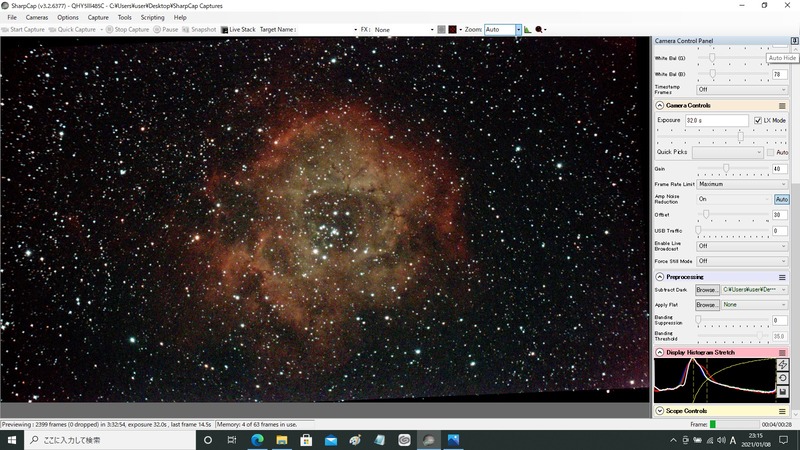Toggle Amp Noise Reduction Auto button
The image size is (800, 450).
click(781, 199)
